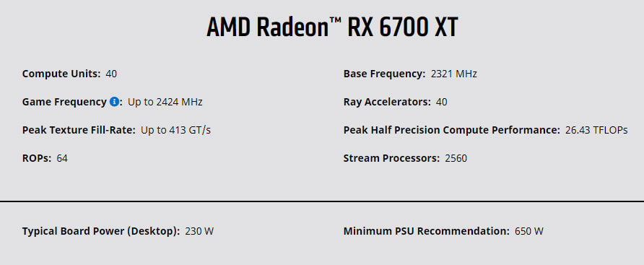Image resolution: width=644 pixels, height=265 pixels.
Task: Click the Ray Accelerators label
Action: [387, 102]
